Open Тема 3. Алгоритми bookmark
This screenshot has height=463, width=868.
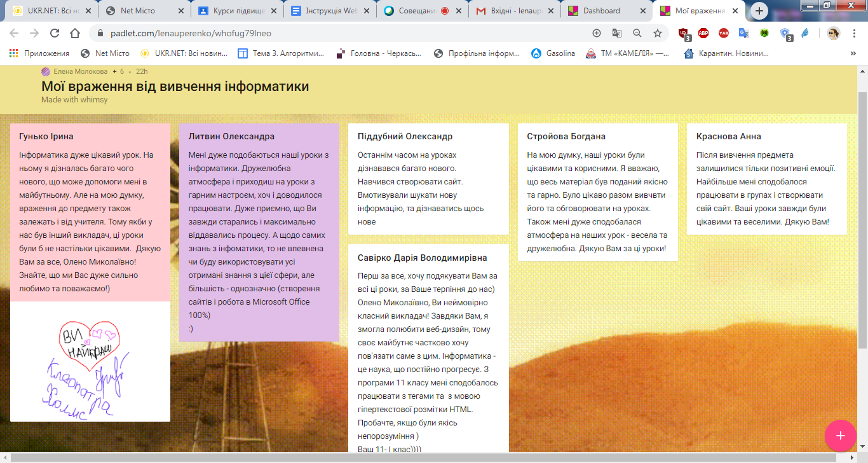point(281,53)
